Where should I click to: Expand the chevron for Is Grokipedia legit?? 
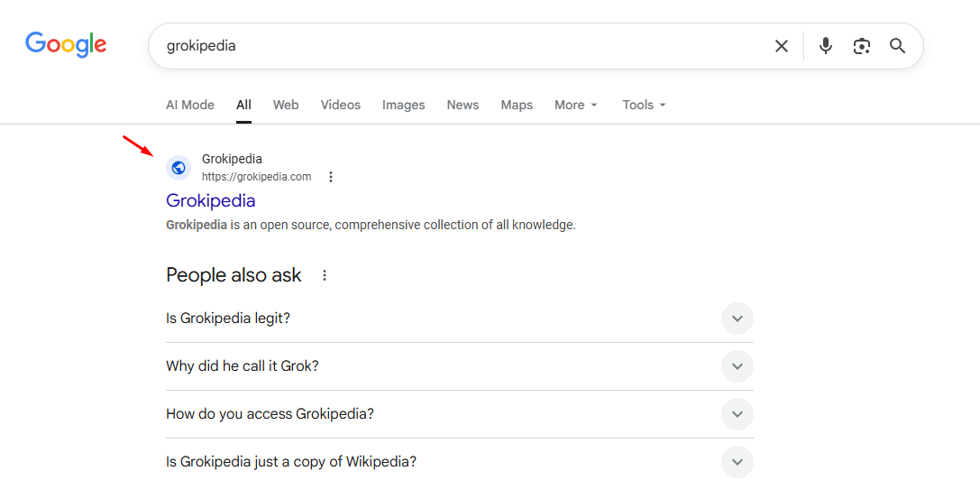pyautogui.click(x=737, y=319)
